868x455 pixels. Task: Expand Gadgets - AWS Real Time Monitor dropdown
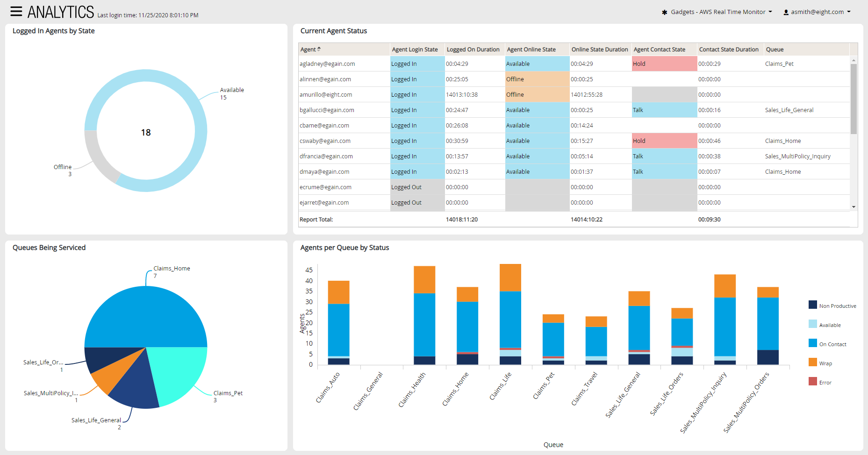pyautogui.click(x=721, y=12)
